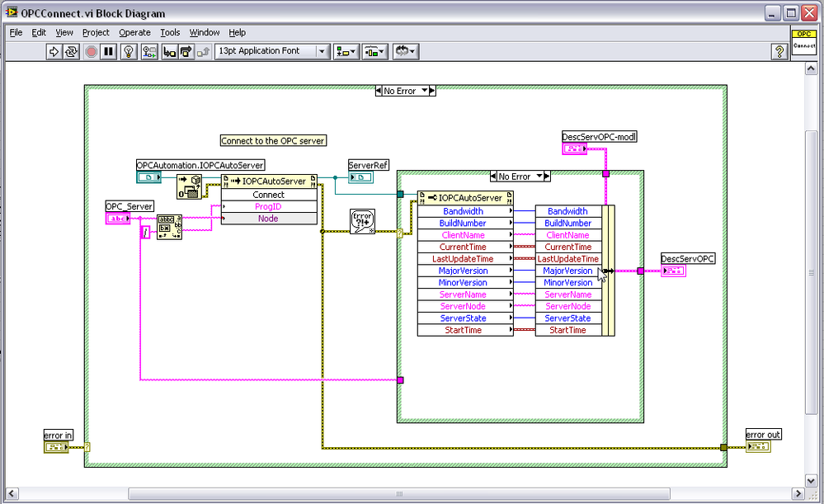Image resolution: width=824 pixels, height=504 pixels.
Task: Select the Node input of invoke node
Action: click(269, 219)
